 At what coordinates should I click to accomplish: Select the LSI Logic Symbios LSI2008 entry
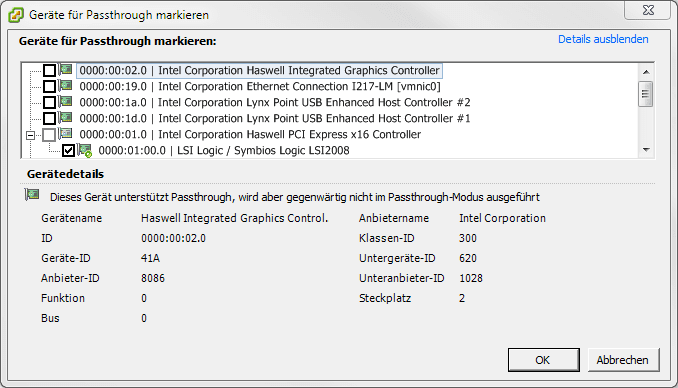(x=224, y=150)
